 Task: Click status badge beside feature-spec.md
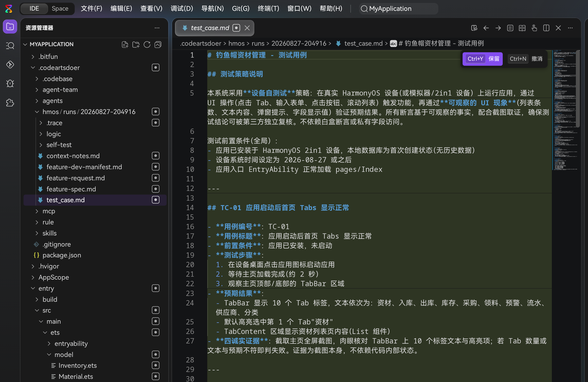[156, 189]
